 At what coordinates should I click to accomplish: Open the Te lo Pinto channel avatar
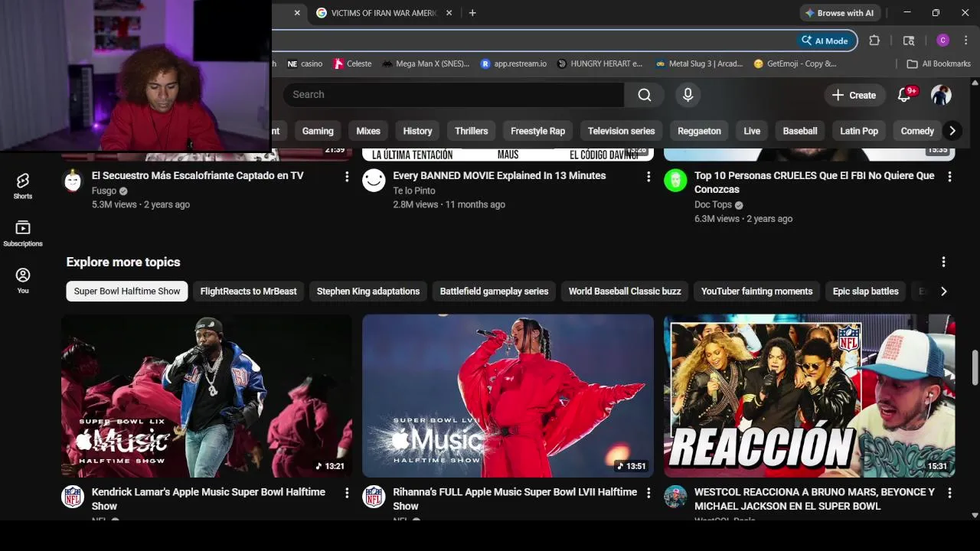[374, 181]
